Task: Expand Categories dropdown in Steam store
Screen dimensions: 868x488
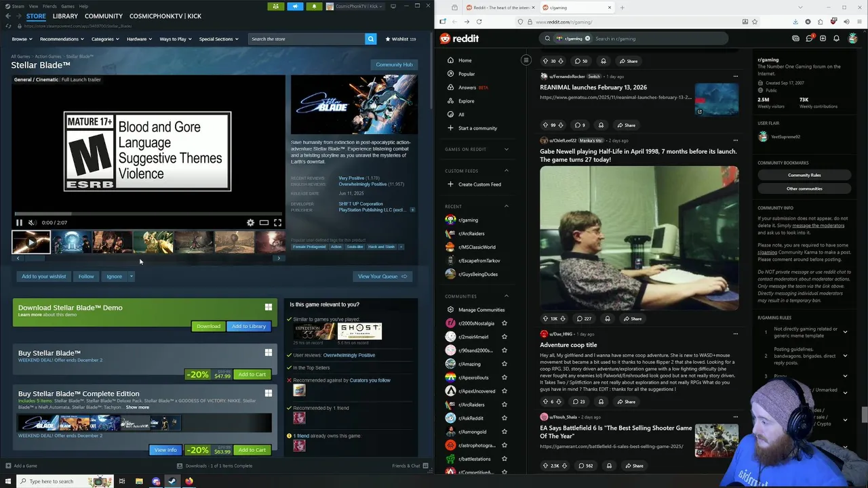Action: tap(105, 39)
